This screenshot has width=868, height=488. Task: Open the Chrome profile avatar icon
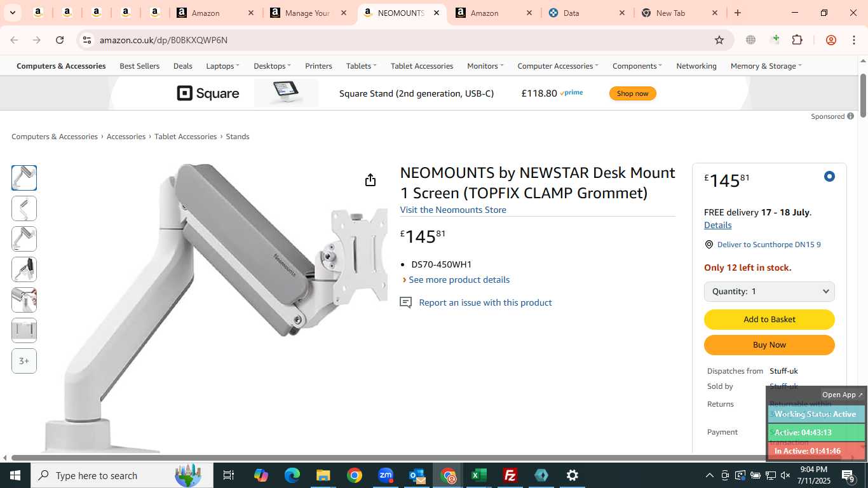831,40
